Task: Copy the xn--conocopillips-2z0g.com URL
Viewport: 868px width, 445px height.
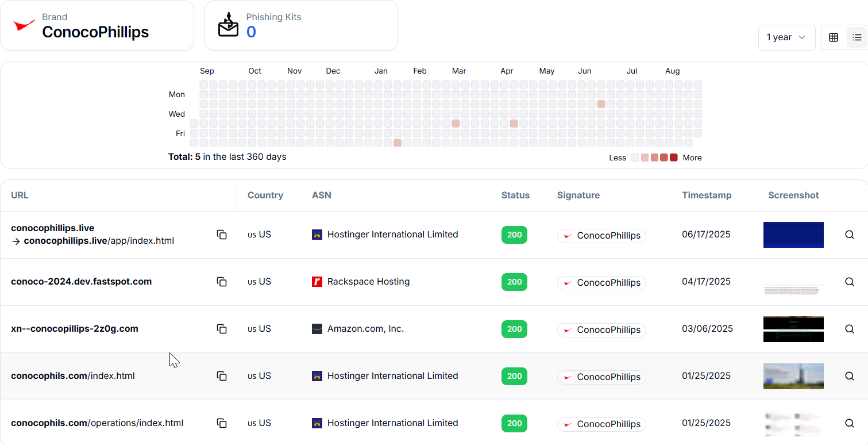Action: [222, 329]
